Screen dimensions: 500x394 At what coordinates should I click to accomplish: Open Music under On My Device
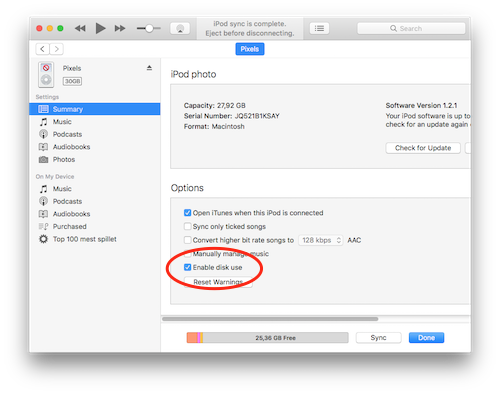(95, 189)
